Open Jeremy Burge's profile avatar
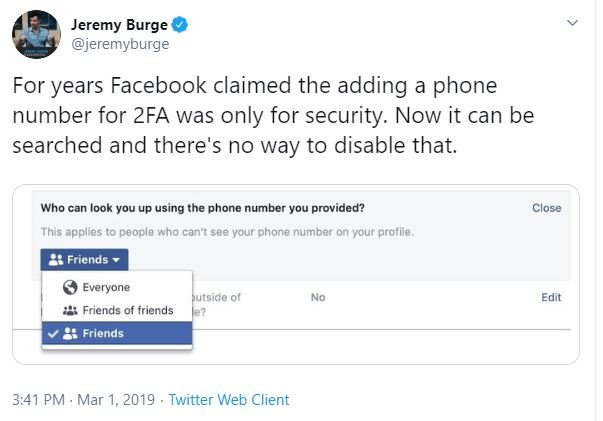This screenshot has width=603, height=421. tap(36, 36)
